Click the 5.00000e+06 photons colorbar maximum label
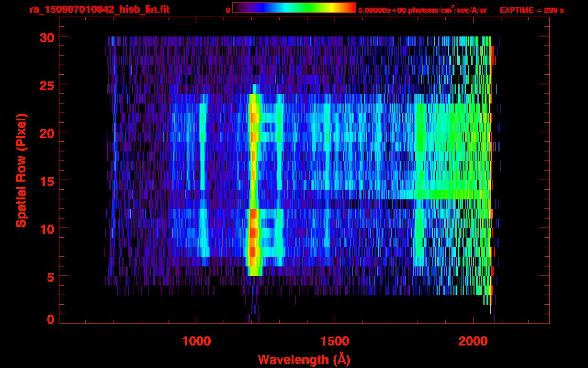 click(x=422, y=10)
